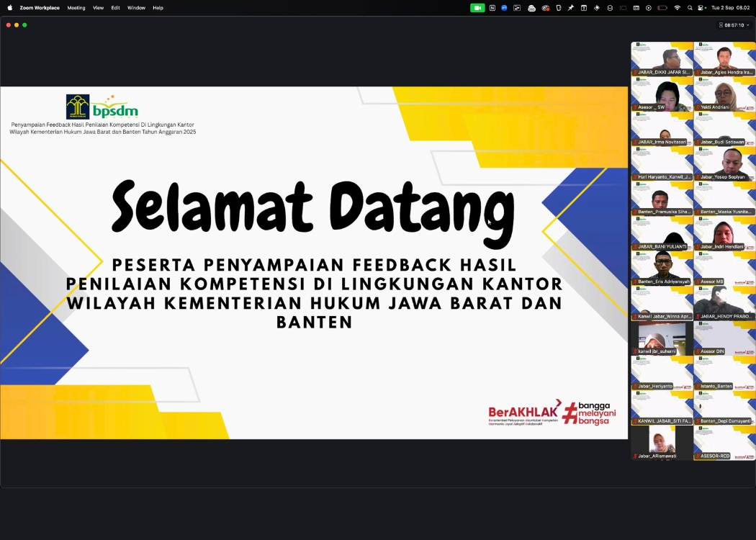Check the battery status icon

click(662, 8)
